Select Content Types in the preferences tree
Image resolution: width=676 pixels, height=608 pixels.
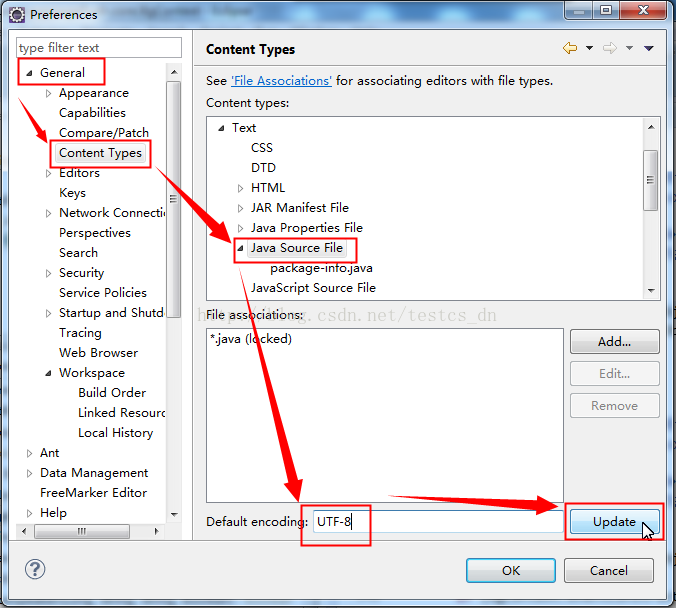click(100, 153)
